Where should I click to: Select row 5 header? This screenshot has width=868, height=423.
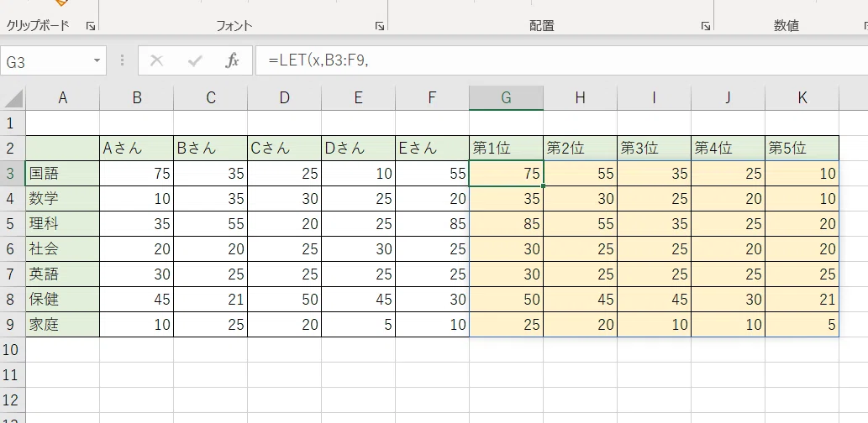pos(13,224)
